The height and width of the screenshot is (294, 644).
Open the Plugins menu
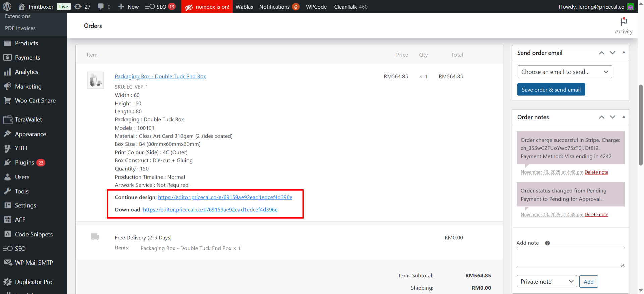point(24,163)
